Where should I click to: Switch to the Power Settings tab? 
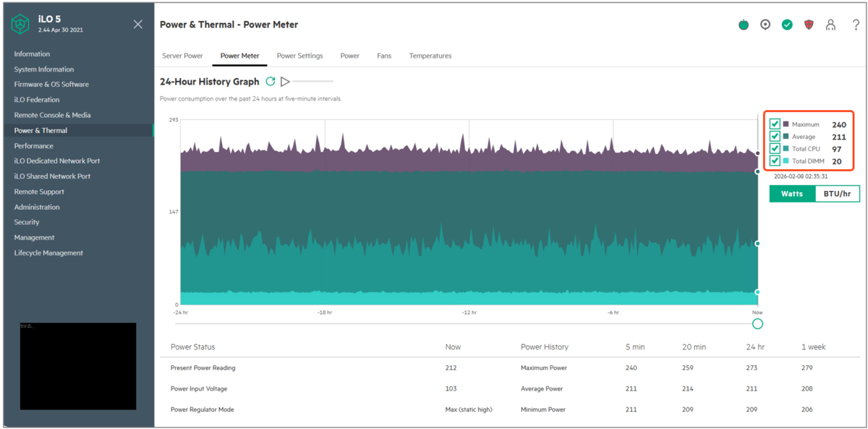299,56
